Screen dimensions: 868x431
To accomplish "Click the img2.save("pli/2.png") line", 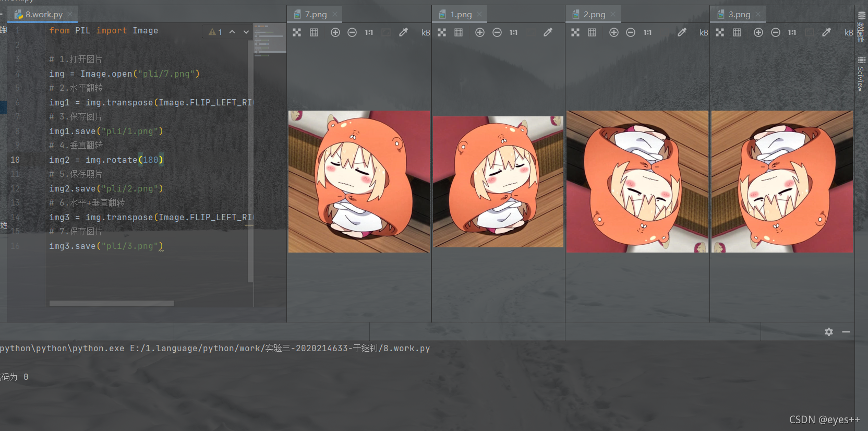I will point(106,188).
